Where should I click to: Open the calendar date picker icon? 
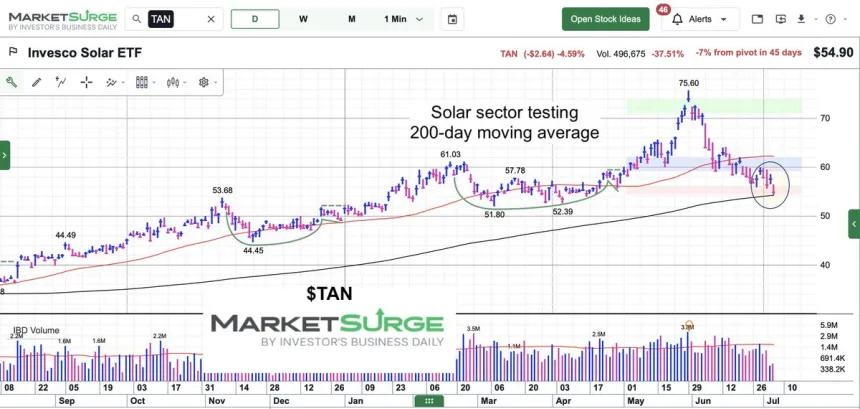(x=452, y=19)
